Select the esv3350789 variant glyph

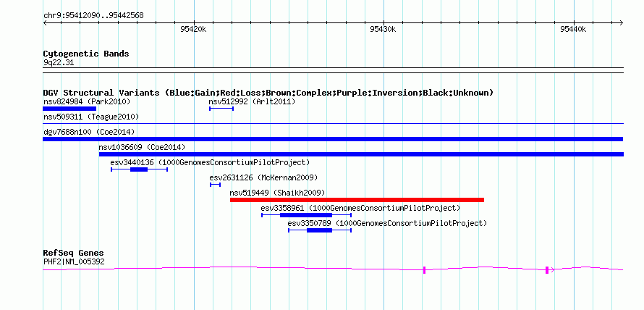(x=320, y=230)
